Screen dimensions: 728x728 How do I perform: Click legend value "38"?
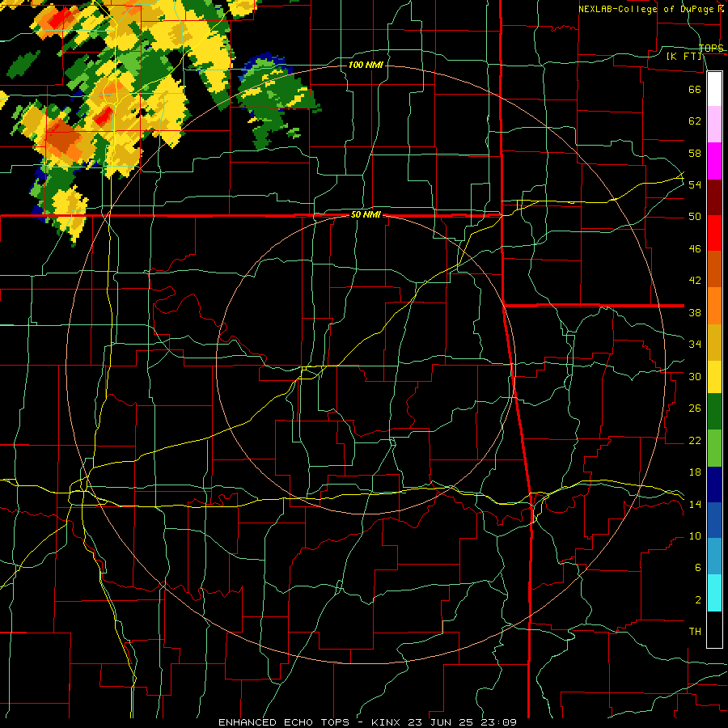tap(695, 312)
